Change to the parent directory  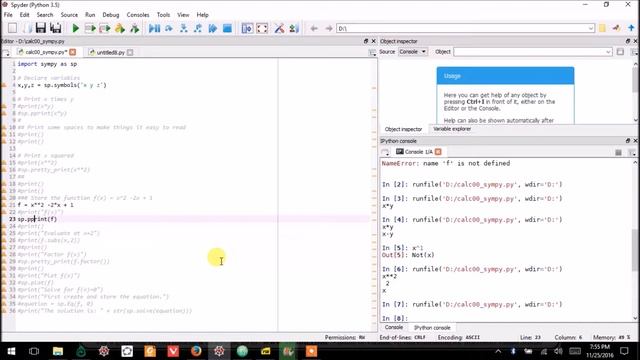coord(631,28)
